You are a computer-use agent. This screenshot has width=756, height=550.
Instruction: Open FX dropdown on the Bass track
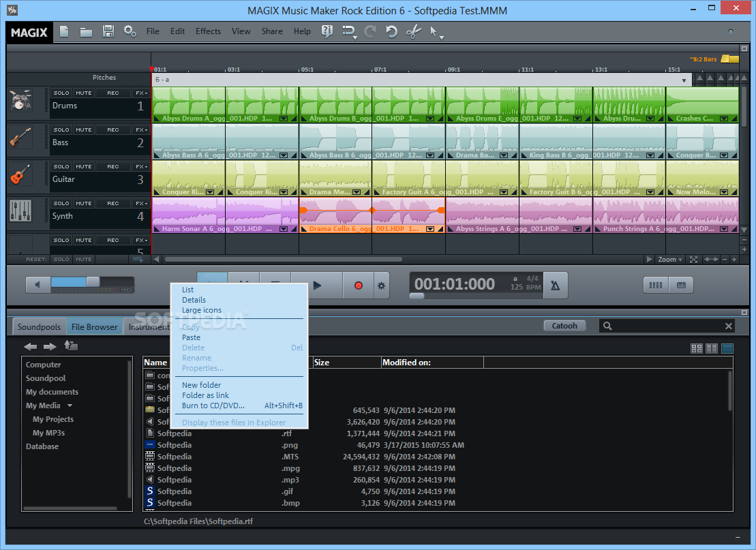click(x=141, y=129)
